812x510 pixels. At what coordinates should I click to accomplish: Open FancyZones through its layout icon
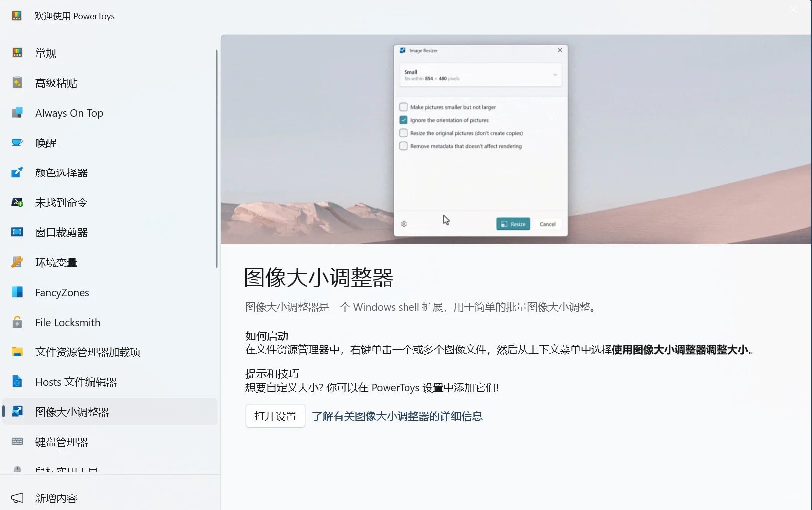17,292
